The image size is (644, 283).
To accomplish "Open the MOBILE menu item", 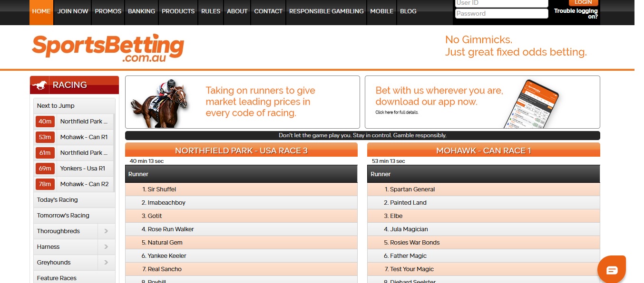I will [382, 11].
